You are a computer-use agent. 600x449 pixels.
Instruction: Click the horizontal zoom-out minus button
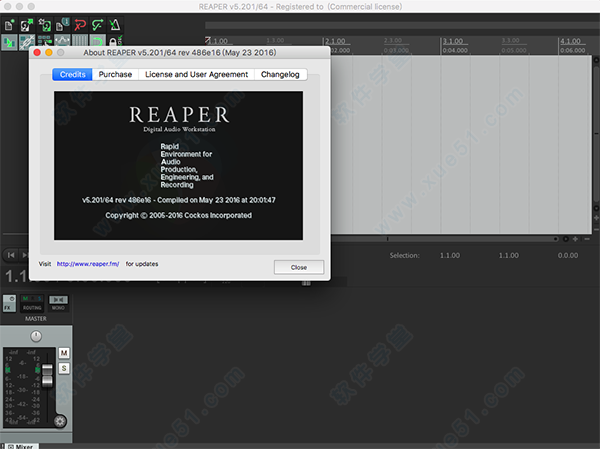coord(587,239)
